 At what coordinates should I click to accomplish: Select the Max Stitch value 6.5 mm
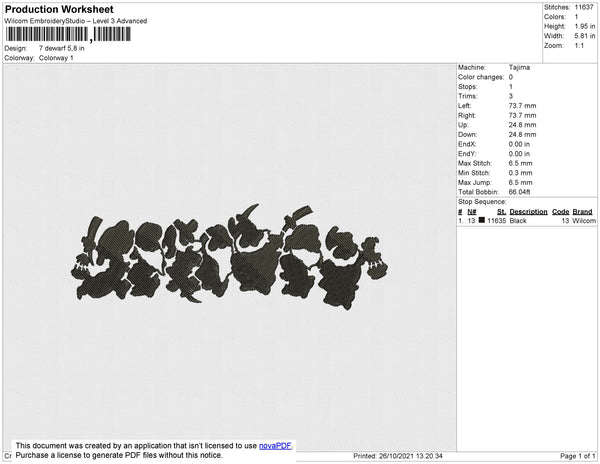[520, 163]
